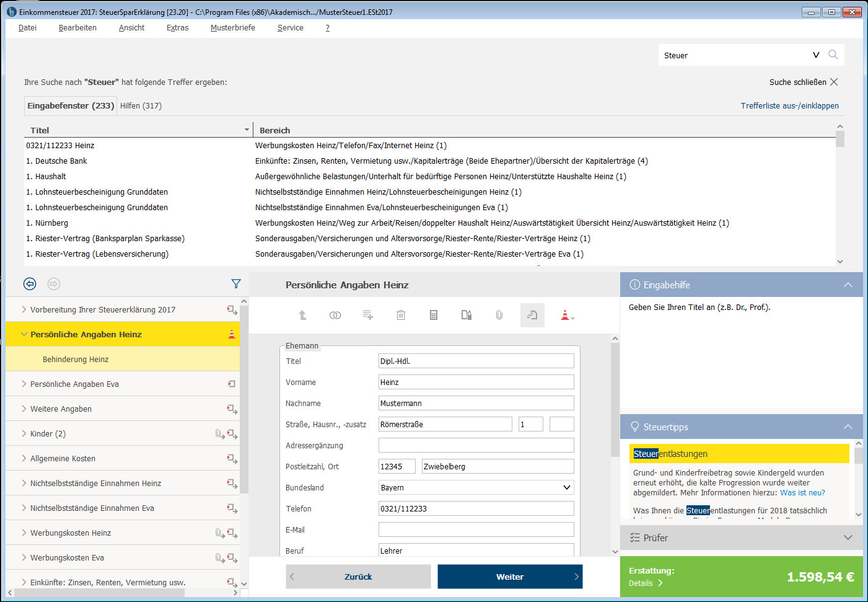Click the Weiter button

(x=510, y=577)
